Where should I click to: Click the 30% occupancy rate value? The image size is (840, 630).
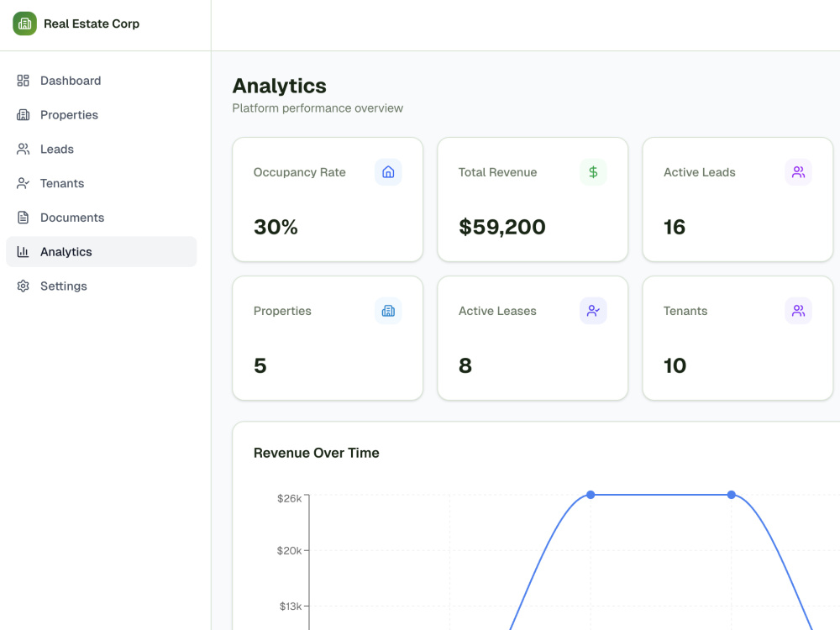pos(276,227)
